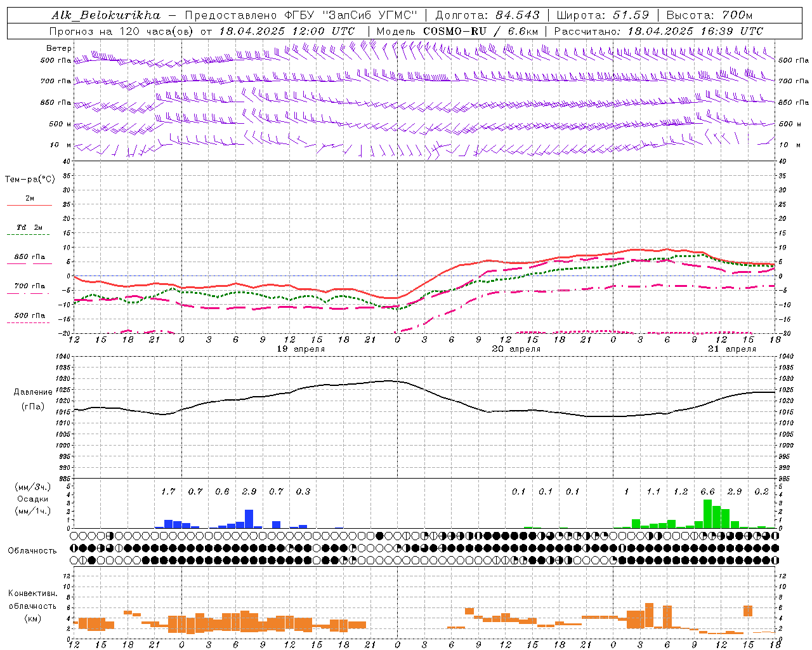Click the Ветер panel label
The width and height of the screenshot is (812, 650).
pos(59,48)
